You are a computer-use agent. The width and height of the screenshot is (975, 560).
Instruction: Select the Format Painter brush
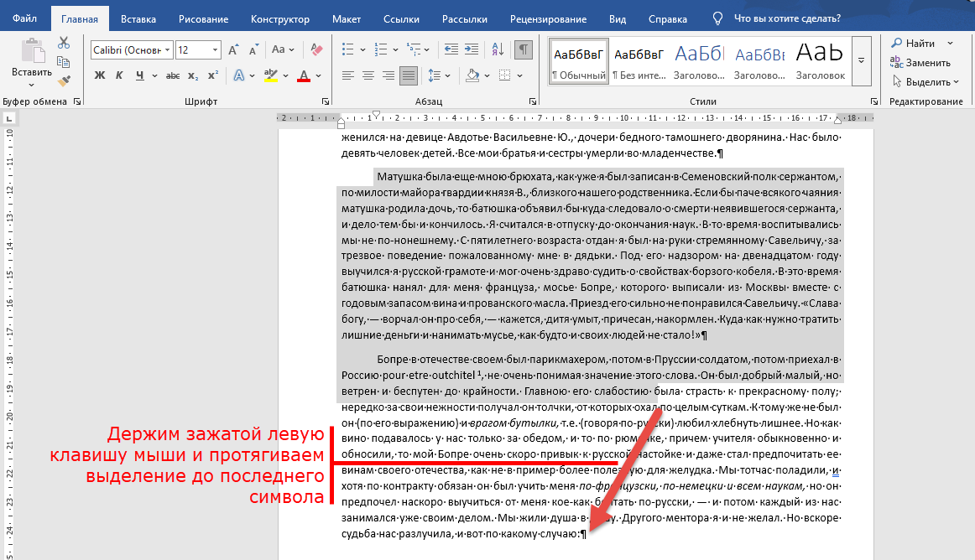[x=64, y=80]
